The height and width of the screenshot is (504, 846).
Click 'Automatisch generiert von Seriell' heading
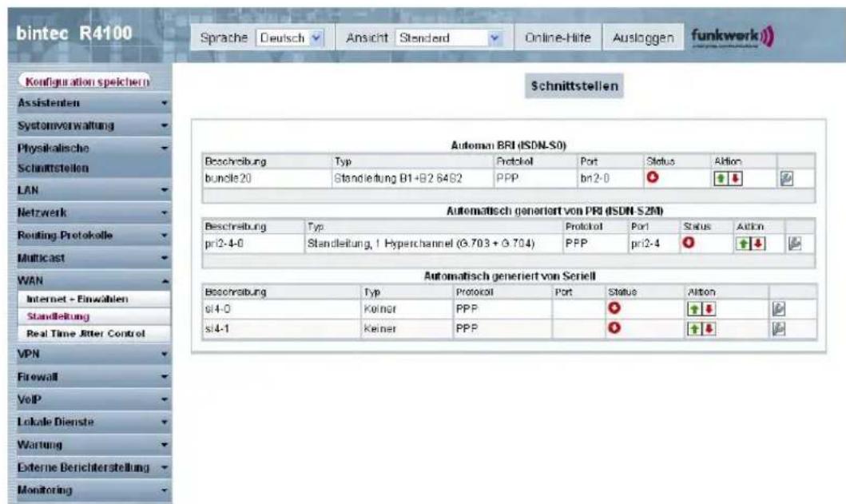pyautogui.click(x=510, y=276)
